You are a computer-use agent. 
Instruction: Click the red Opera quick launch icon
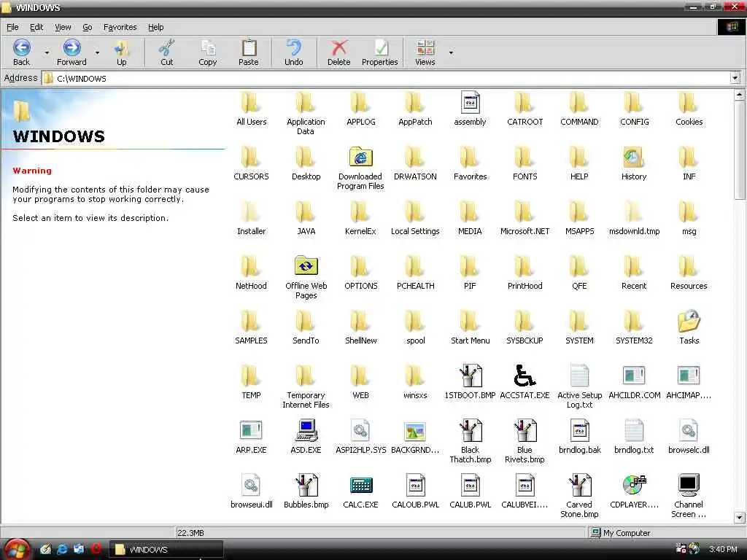tap(96, 549)
